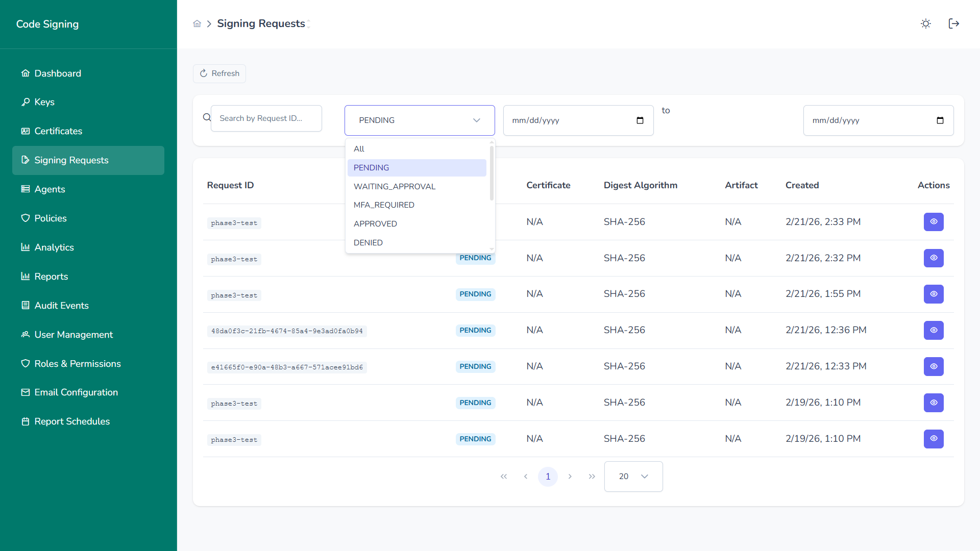
Task: Navigate to Roles & Permissions
Action: (x=77, y=364)
